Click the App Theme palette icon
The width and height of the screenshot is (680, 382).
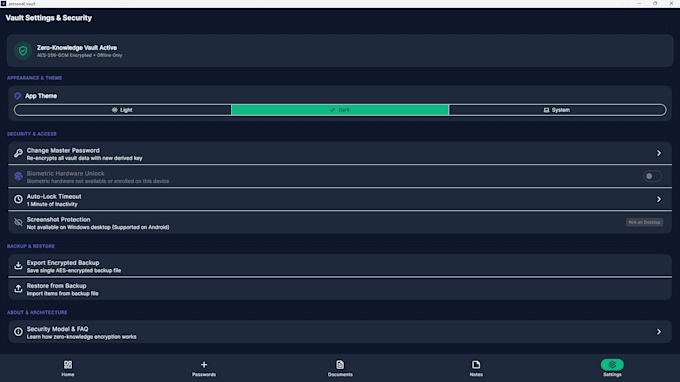18,96
